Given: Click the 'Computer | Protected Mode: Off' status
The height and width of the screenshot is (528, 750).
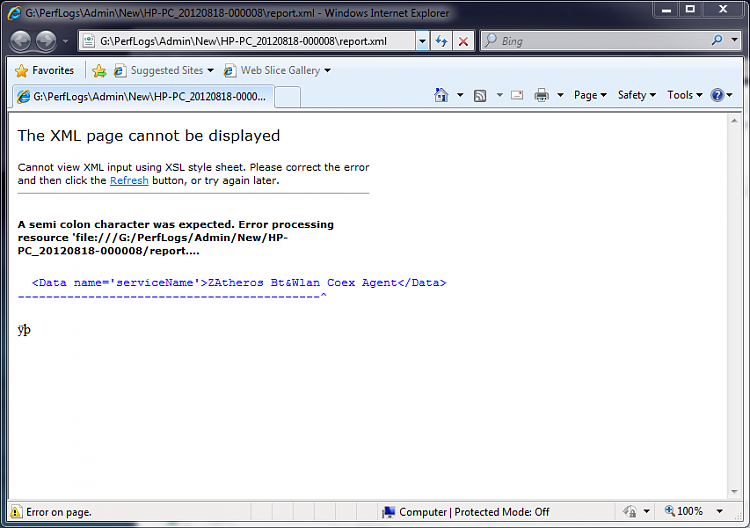Looking at the screenshot, I should click(466, 512).
